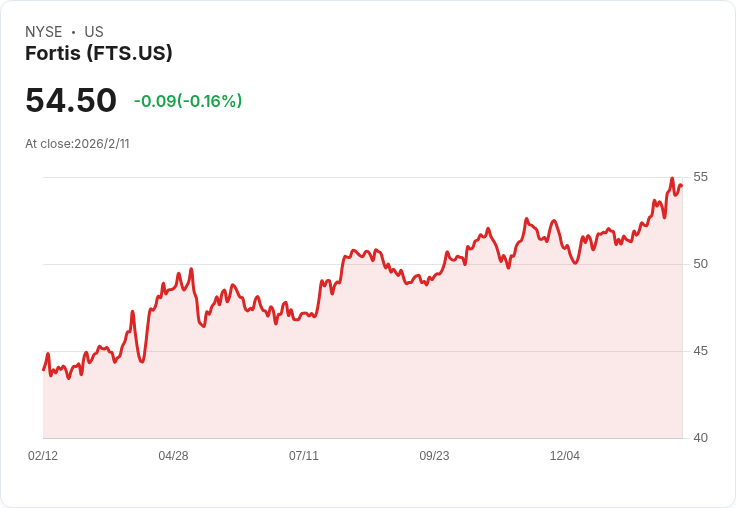The width and height of the screenshot is (736, 508).
Task: Select the US market label
Action: pos(94,32)
